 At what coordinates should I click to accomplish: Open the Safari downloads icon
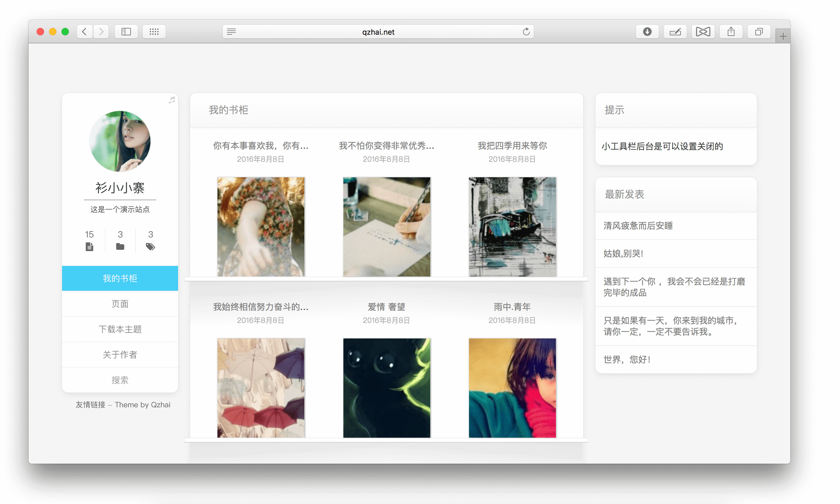647,32
